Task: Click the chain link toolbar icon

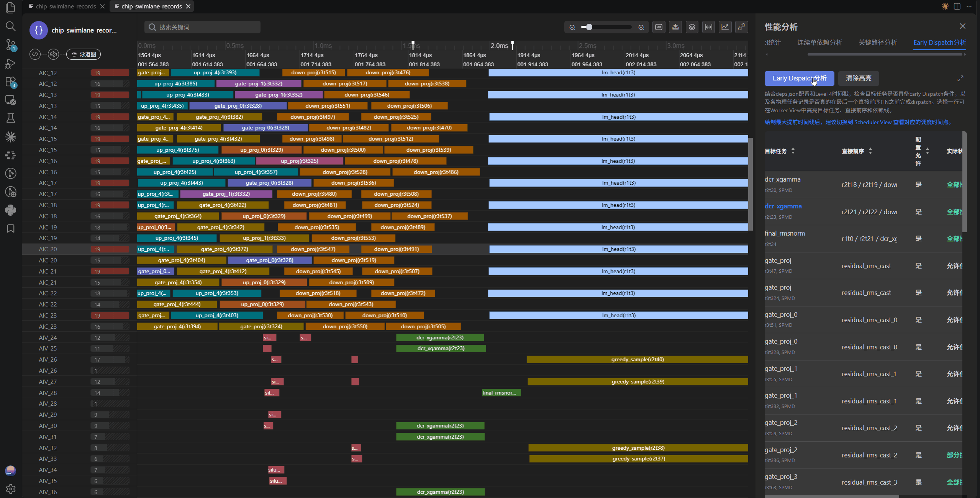Action: click(x=742, y=27)
